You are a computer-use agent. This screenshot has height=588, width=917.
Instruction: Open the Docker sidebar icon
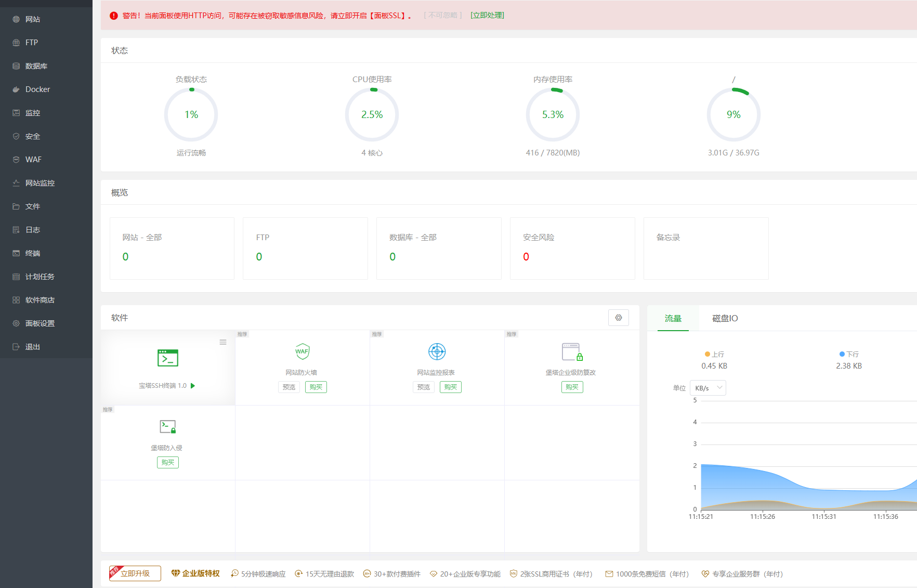tap(16, 89)
